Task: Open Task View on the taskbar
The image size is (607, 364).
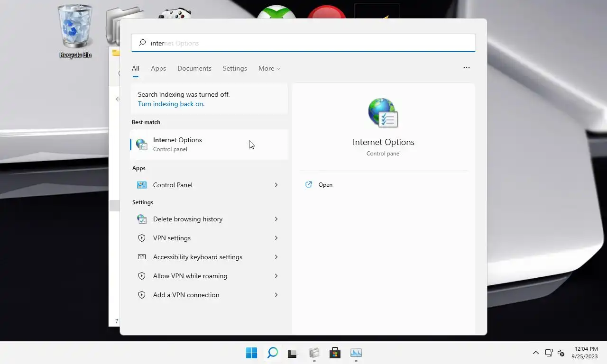Action: 293,353
